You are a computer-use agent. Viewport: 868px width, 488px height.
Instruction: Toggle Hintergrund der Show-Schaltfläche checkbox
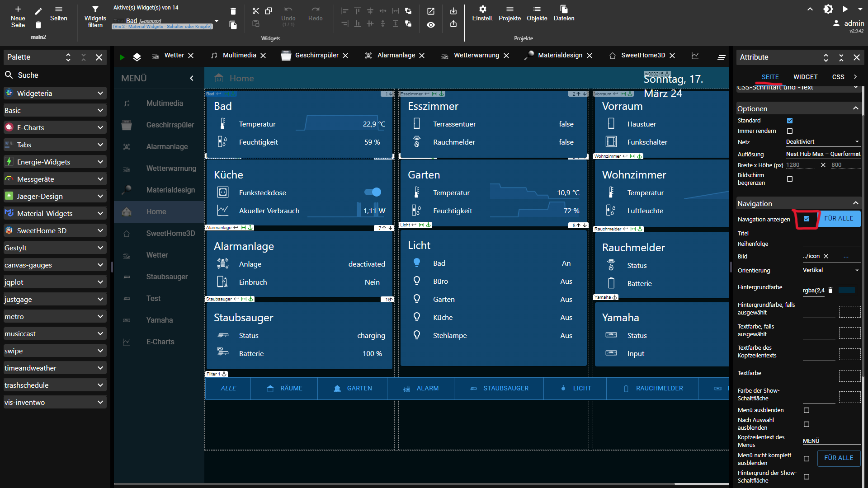807,477
